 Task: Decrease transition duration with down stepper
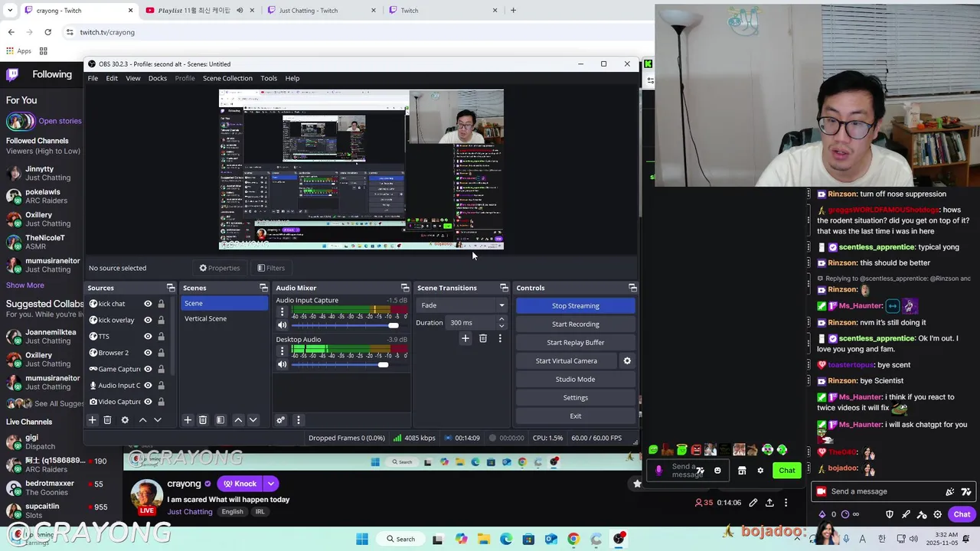point(501,326)
